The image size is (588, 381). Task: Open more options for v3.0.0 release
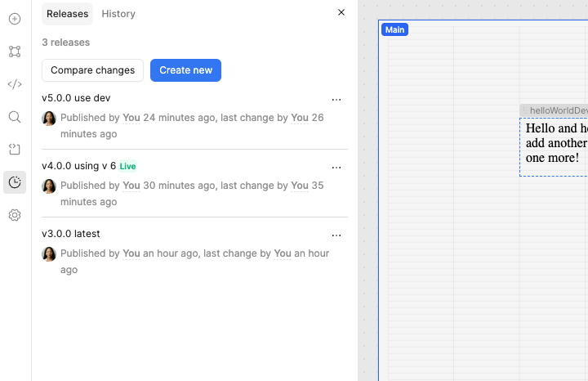[336, 235]
